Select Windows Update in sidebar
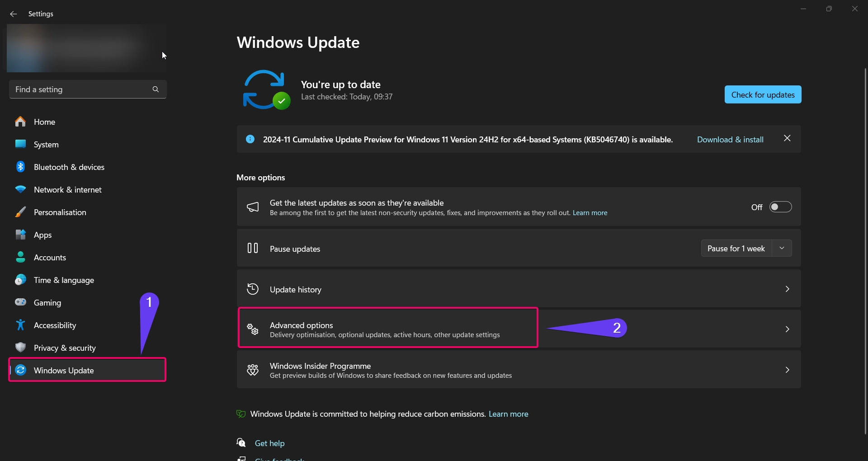Image resolution: width=868 pixels, height=461 pixels. tap(88, 370)
